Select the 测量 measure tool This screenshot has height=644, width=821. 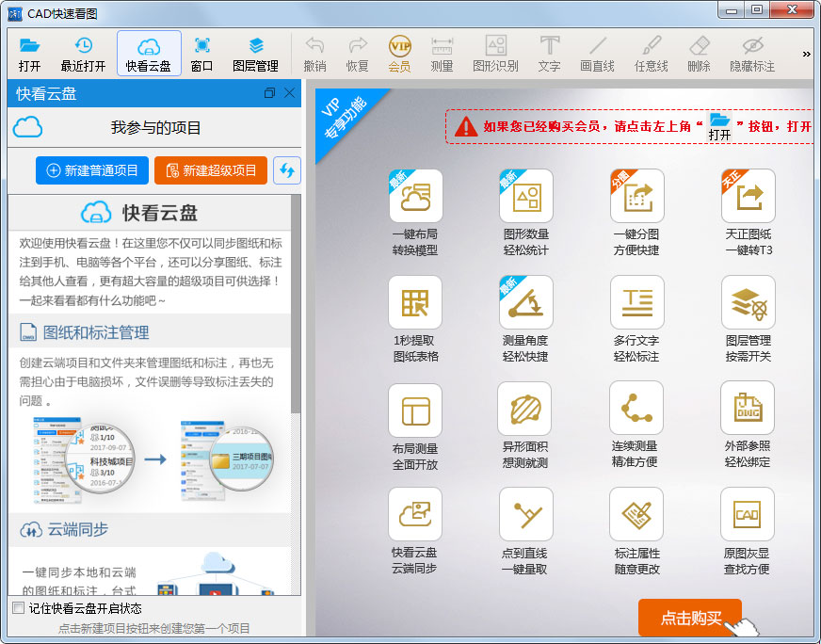(x=442, y=54)
